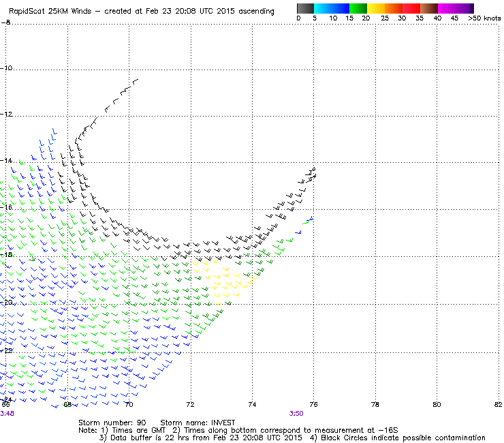Click the latitude axis label '-20'

pyautogui.click(x=6, y=303)
